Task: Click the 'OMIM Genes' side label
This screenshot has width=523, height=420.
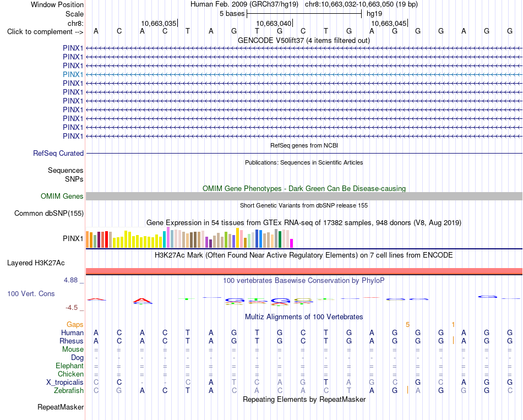Action: 62,196
